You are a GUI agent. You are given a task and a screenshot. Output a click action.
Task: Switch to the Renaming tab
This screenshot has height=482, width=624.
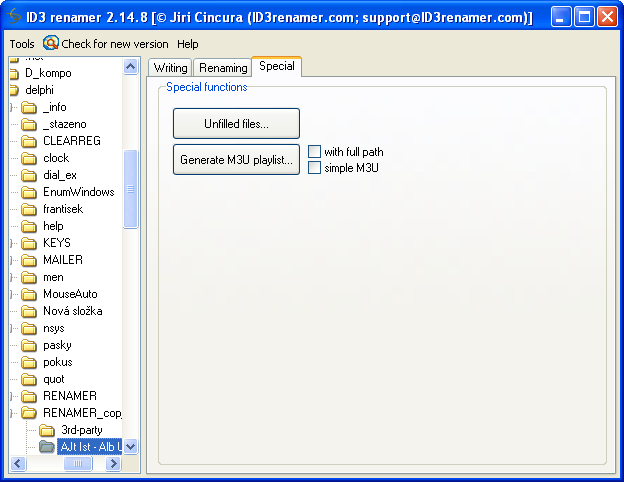223,68
